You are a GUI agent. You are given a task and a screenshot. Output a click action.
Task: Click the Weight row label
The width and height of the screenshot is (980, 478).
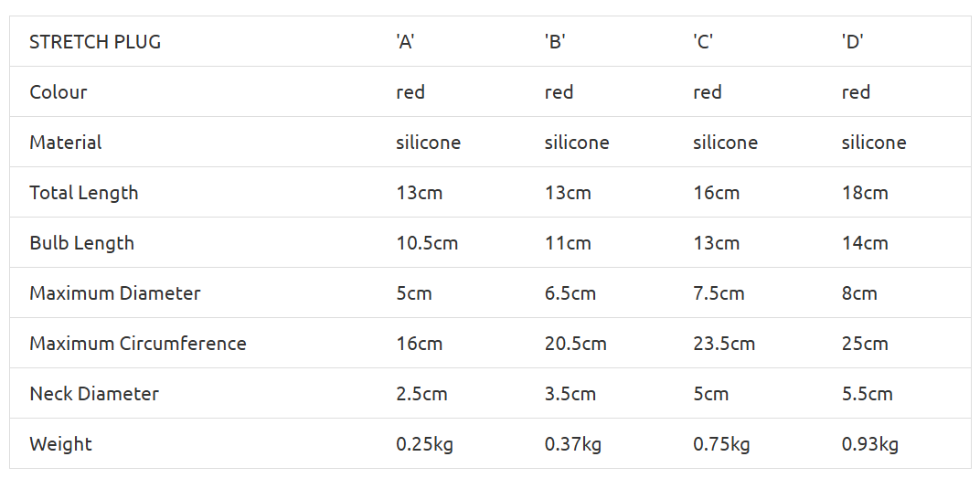pyautogui.click(x=60, y=444)
